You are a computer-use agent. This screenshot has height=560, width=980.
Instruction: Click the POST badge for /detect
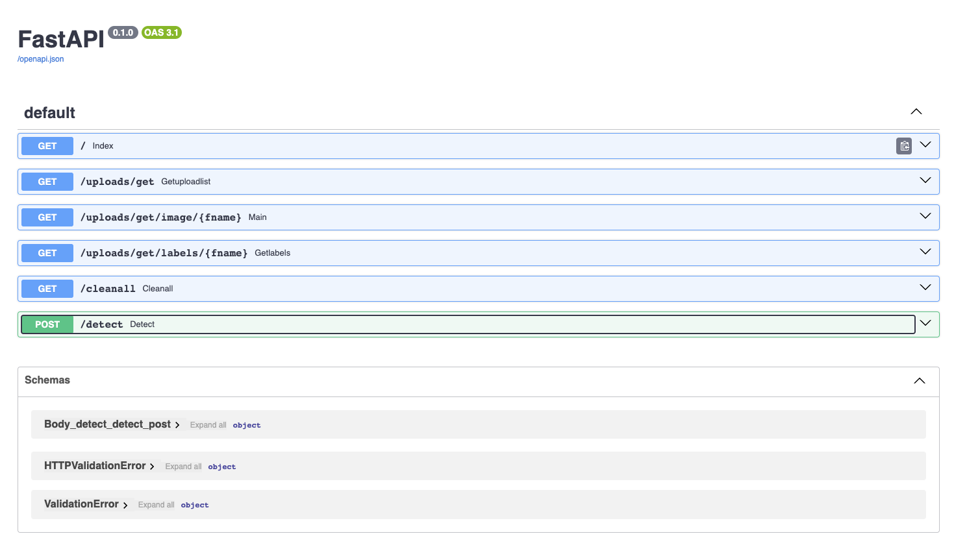[x=47, y=324]
